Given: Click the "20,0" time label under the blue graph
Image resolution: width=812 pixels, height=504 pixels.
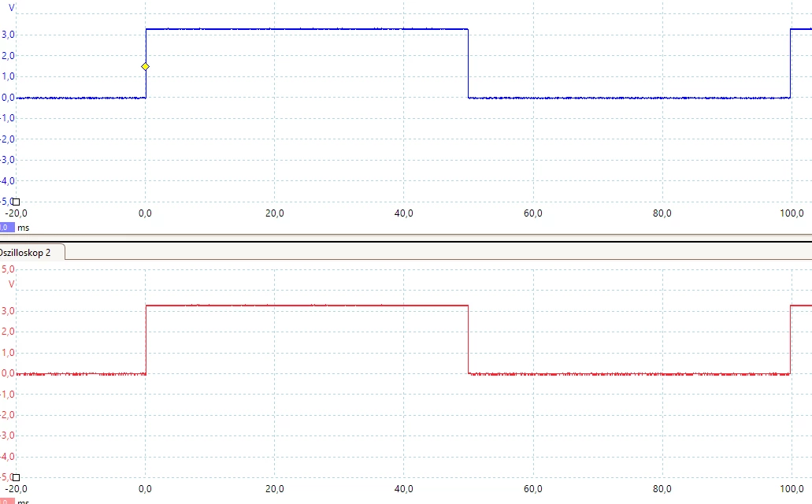Looking at the screenshot, I should [274, 213].
